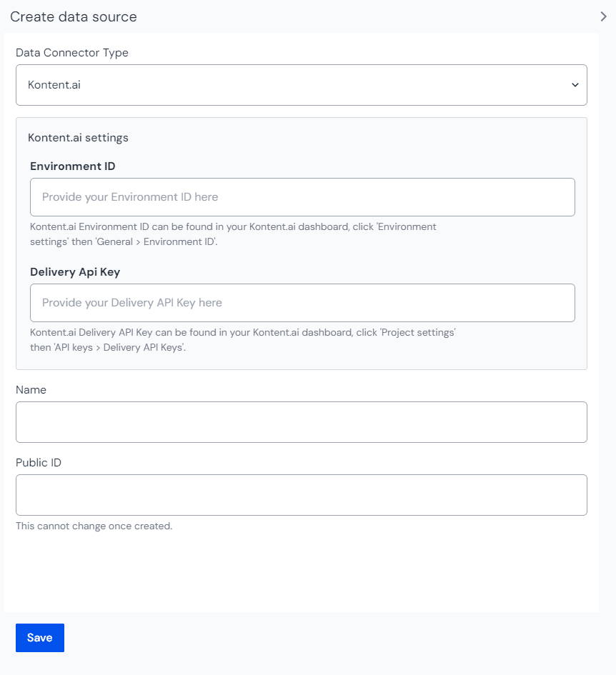Click the Public ID field label

(38, 462)
